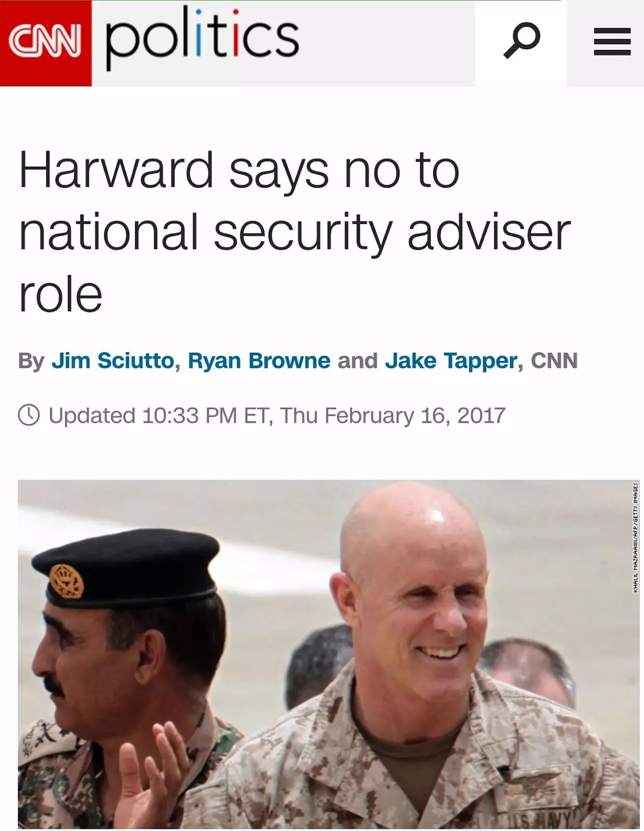This screenshot has width=644, height=831.
Task: Open the search magnifier icon
Action: (521, 41)
